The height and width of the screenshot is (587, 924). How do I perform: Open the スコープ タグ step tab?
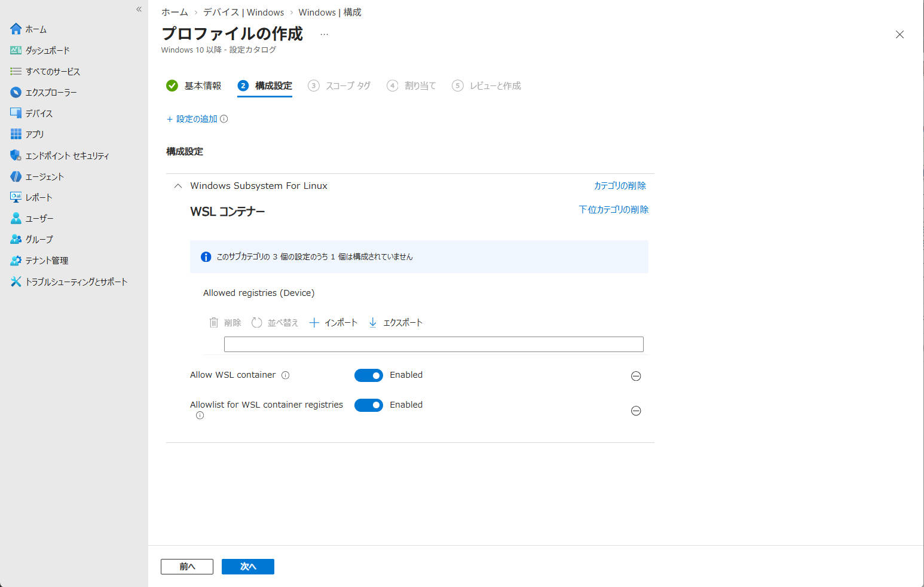(x=339, y=86)
